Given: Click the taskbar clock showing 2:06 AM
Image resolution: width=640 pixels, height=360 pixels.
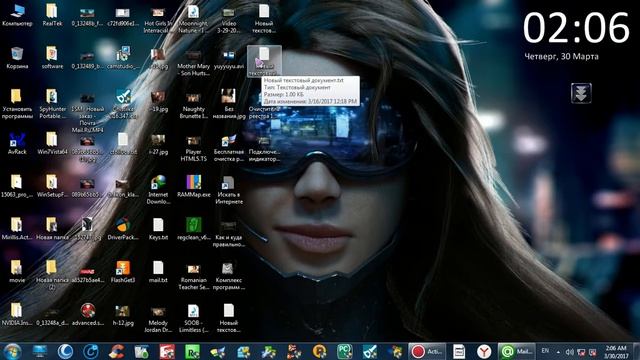Looking at the screenshot, I should coord(616,352).
